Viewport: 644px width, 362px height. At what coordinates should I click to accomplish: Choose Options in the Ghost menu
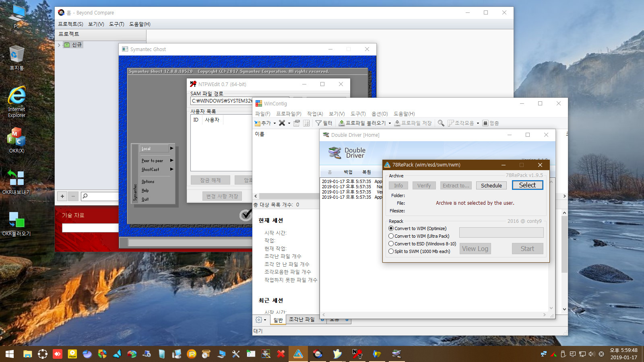pos(148,182)
